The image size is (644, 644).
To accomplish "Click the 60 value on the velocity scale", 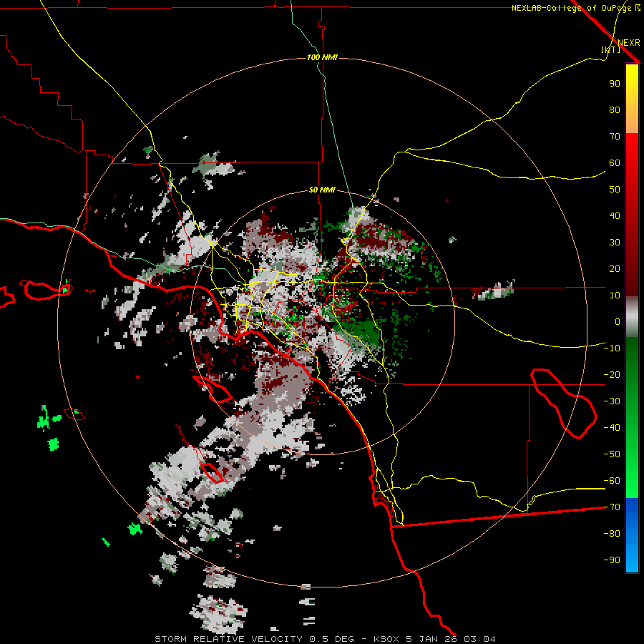I will pos(615,163).
